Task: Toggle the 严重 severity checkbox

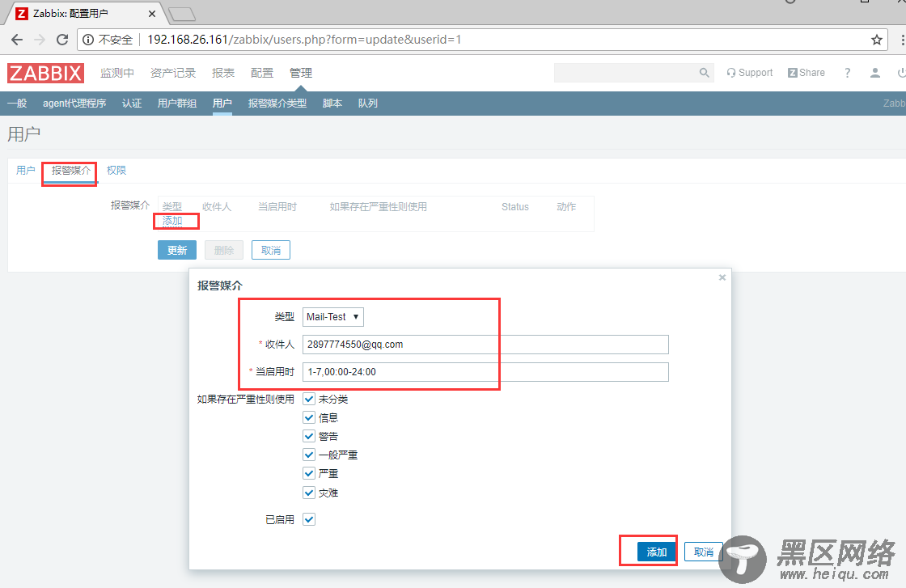Action: [x=309, y=474]
